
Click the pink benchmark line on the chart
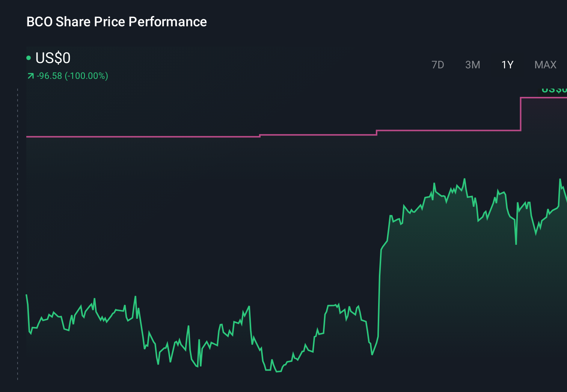150,137
